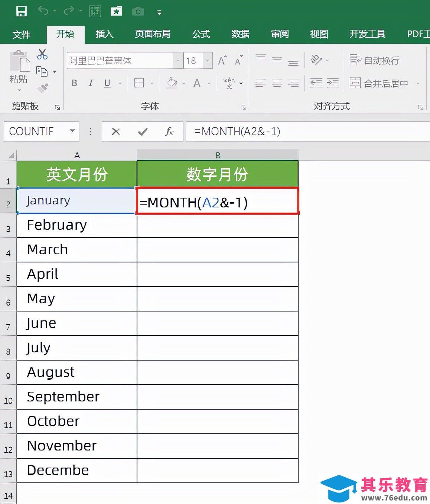Click the Format Painter brush icon
The width and height of the screenshot is (430, 504).
click(43, 88)
